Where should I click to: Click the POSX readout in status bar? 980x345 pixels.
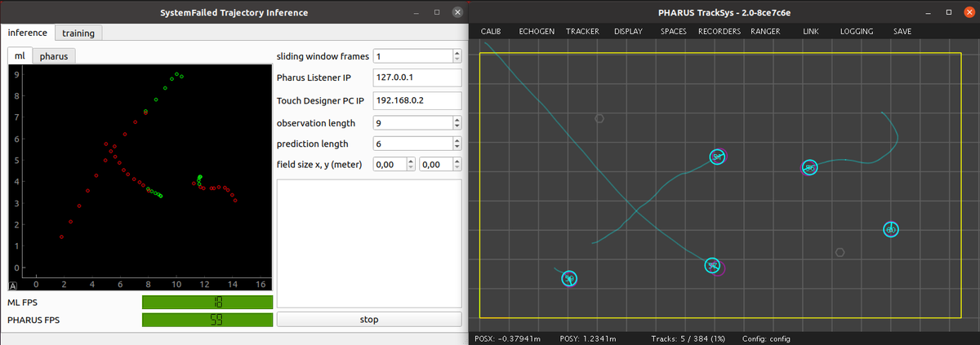point(510,338)
